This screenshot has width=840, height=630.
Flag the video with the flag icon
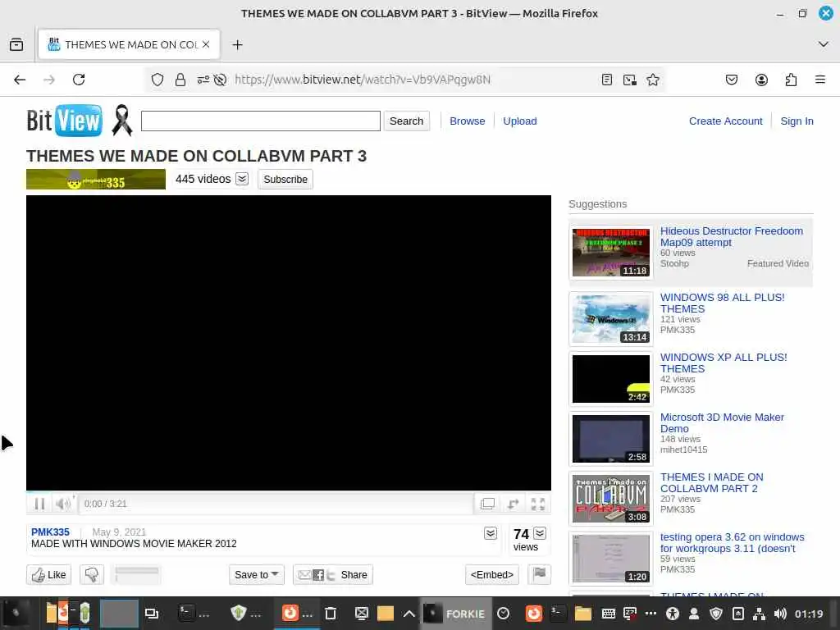point(540,574)
